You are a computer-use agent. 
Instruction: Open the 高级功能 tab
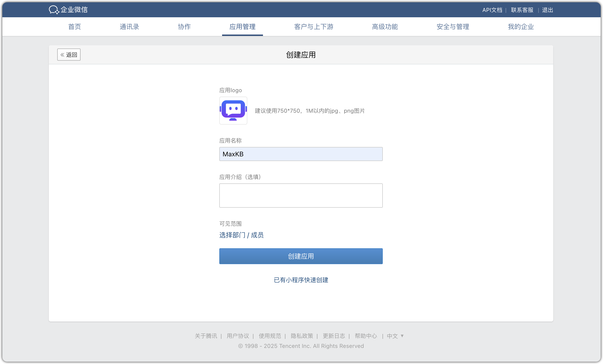coord(385,27)
